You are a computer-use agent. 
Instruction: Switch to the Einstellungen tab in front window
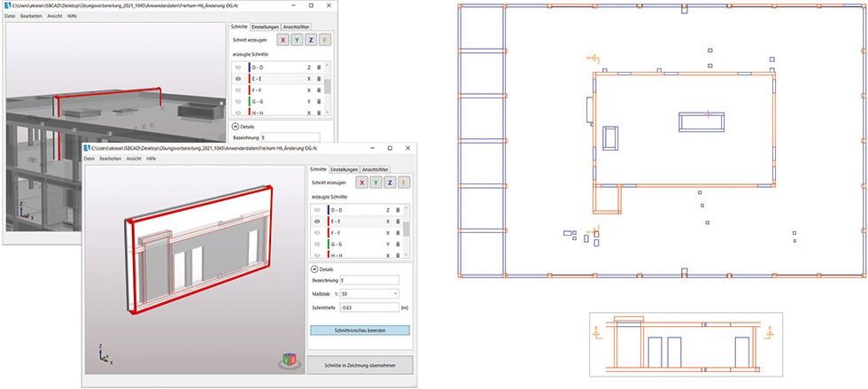344,168
